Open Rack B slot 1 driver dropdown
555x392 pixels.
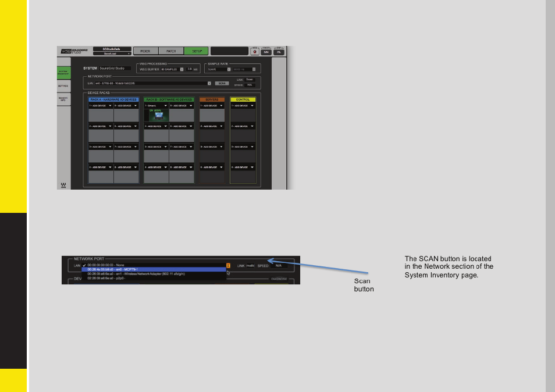point(156,106)
